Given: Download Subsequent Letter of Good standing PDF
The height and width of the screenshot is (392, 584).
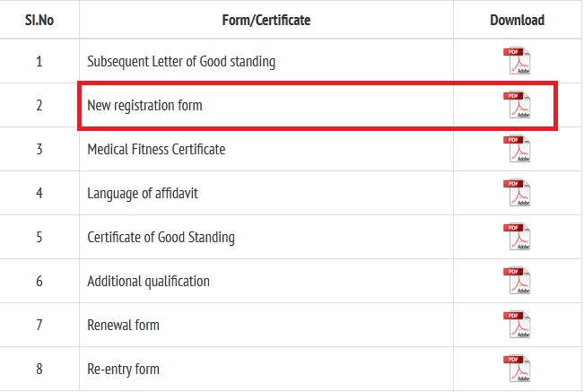Looking at the screenshot, I should [x=517, y=61].
